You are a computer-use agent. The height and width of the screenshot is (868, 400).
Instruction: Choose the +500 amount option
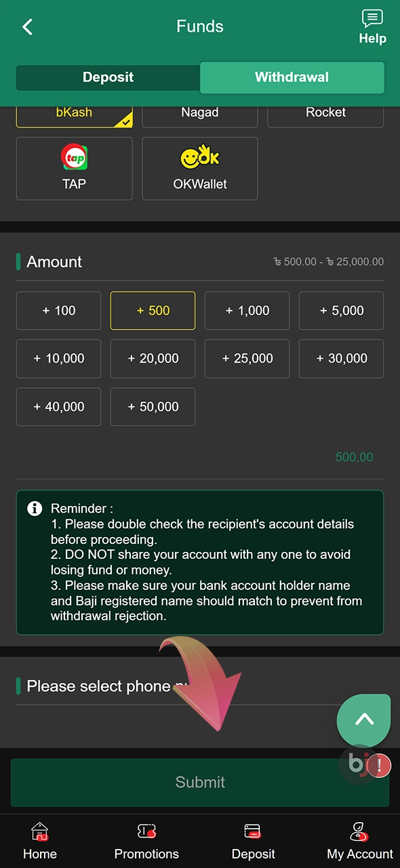click(153, 311)
